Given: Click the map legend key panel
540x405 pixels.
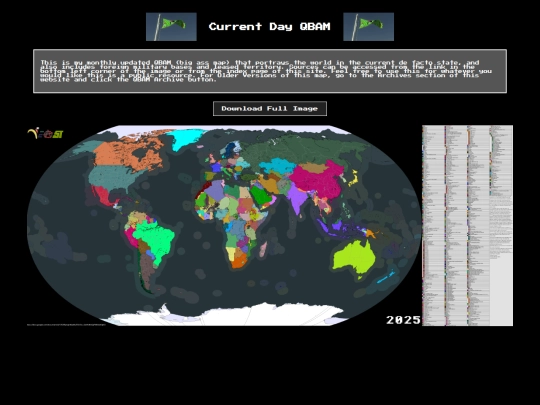Looking at the screenshot, I should 467,225.
